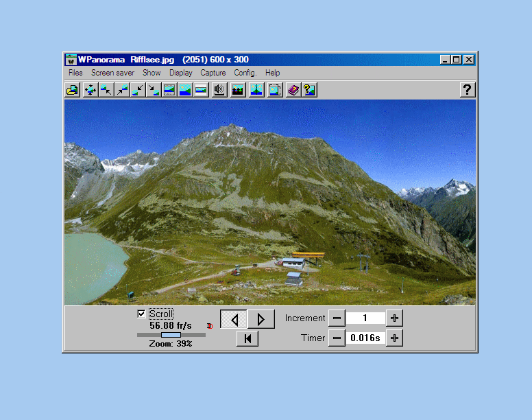This screenshot has width=532, height=420.
Task: Maximize the WPanorama window
Action: pos(457,60)
